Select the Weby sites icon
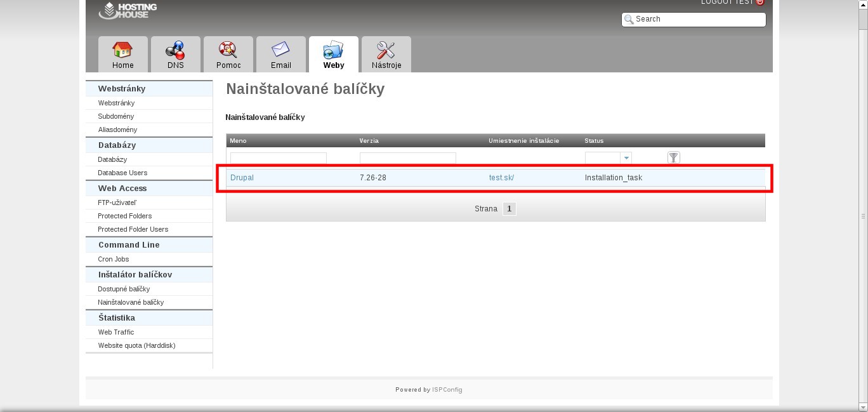The width and height of the screenshot is (868, 412). tap(333, 50)
